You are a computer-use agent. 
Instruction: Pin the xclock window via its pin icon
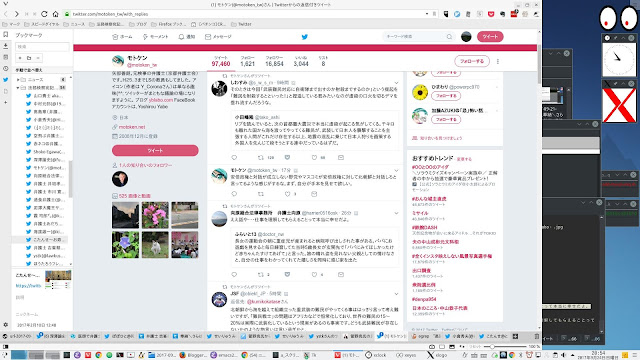tap(616, 38)
